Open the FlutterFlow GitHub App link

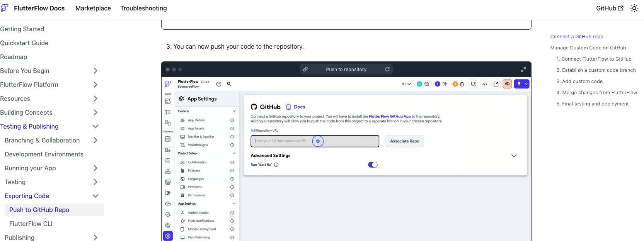390,116
